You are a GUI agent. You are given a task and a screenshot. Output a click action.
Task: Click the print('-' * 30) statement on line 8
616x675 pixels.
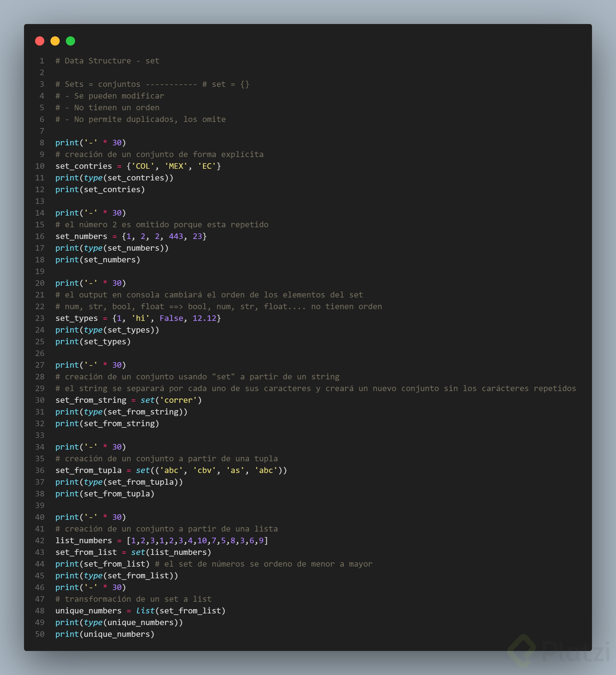click(x=91, y=143)
